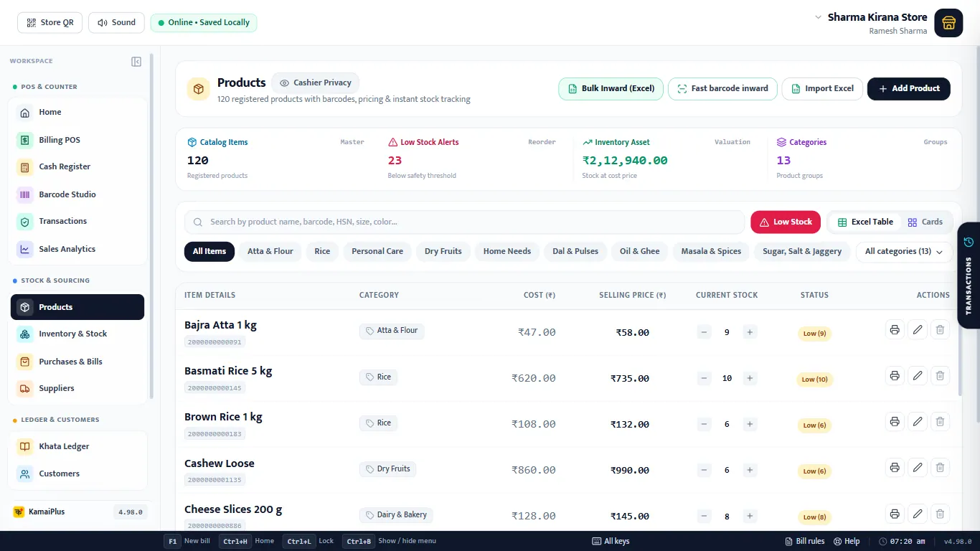Collapse the workspace sidebar panel icon

pos(136,62)
